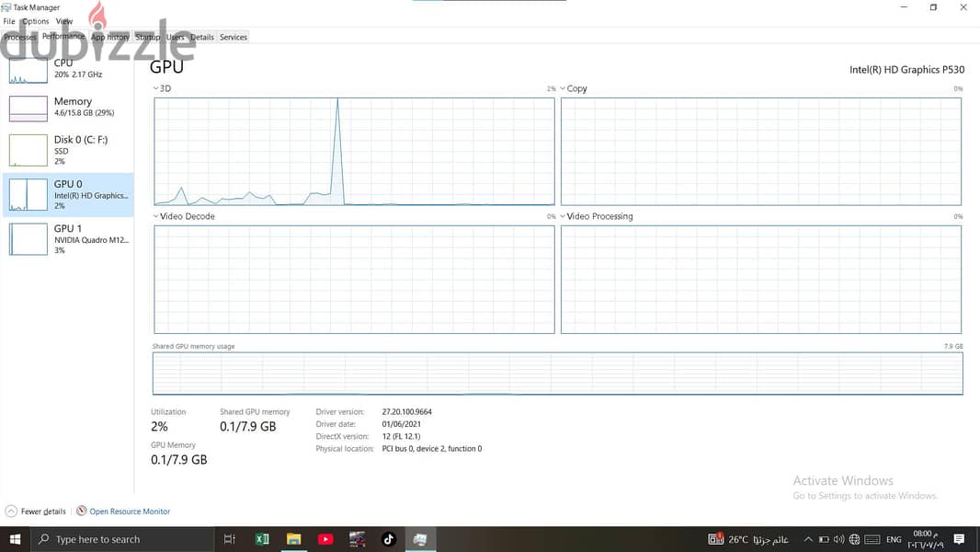Viewport: 980px width, 552px height.
Task: Open File Explorer from the taskbar
Action: [x=294, y=539]
